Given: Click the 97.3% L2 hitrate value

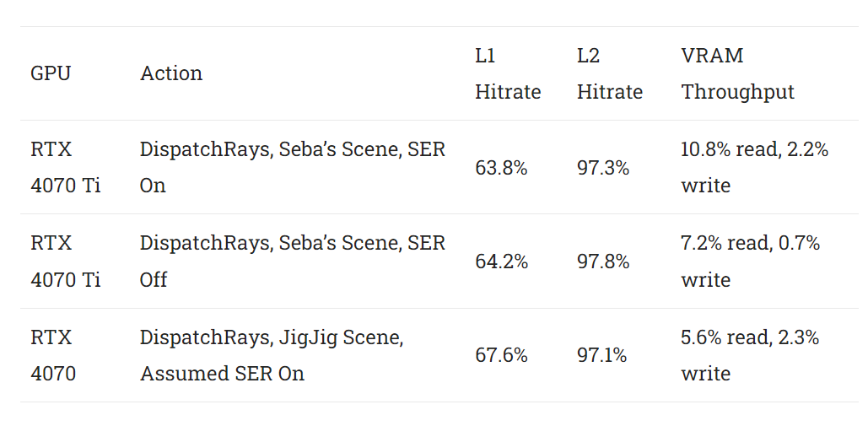Looking at the screenshot, I should pyautogui.click(x=603, y=168).
